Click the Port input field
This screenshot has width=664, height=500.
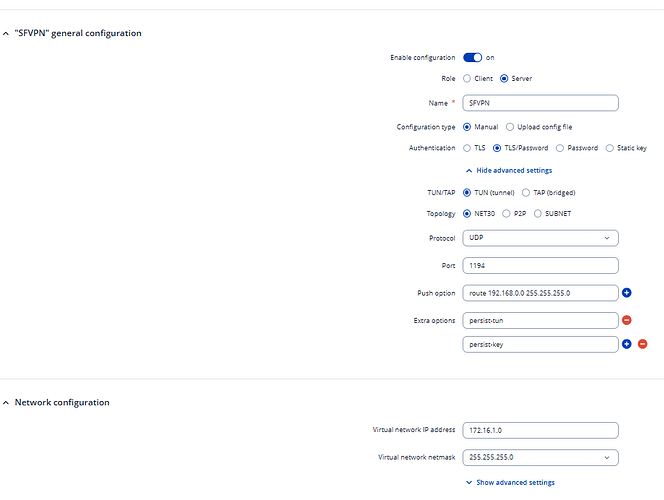540,266
